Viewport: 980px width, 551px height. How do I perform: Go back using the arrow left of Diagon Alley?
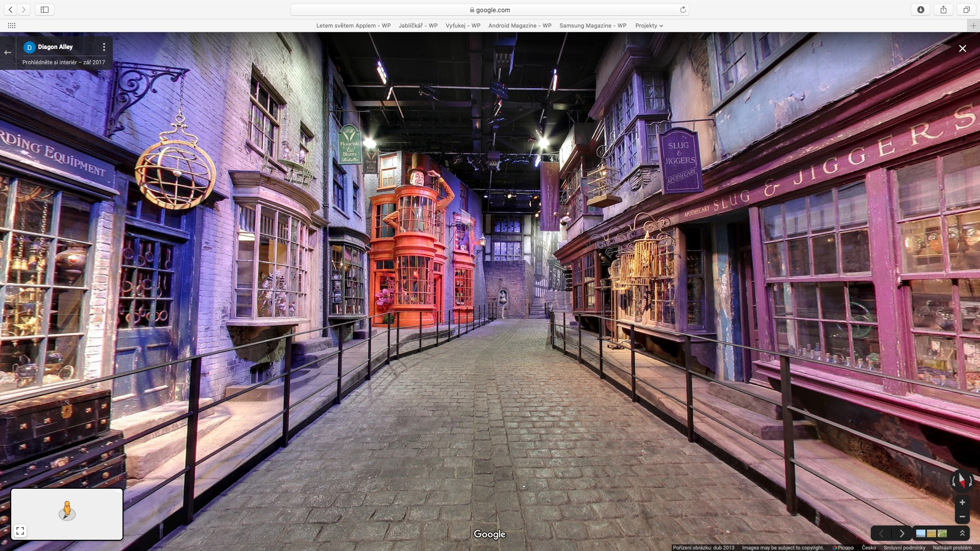coord(8,52)
